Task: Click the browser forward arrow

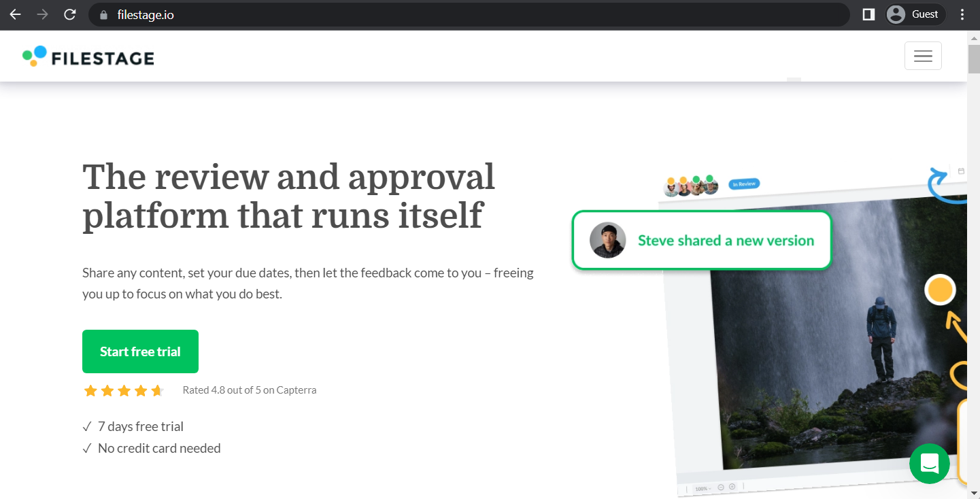Action: tap(42, 14)
